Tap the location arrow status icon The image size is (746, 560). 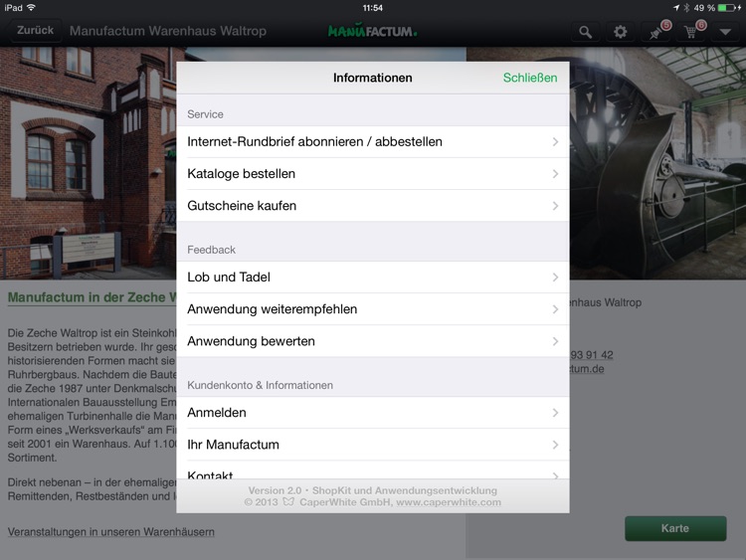point(676,8)
